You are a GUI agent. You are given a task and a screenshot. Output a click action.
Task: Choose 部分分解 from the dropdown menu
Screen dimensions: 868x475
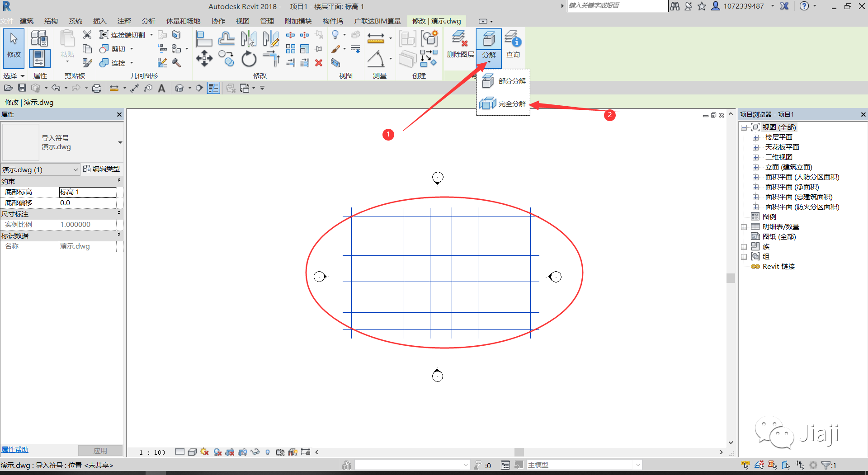coord(503,81)
